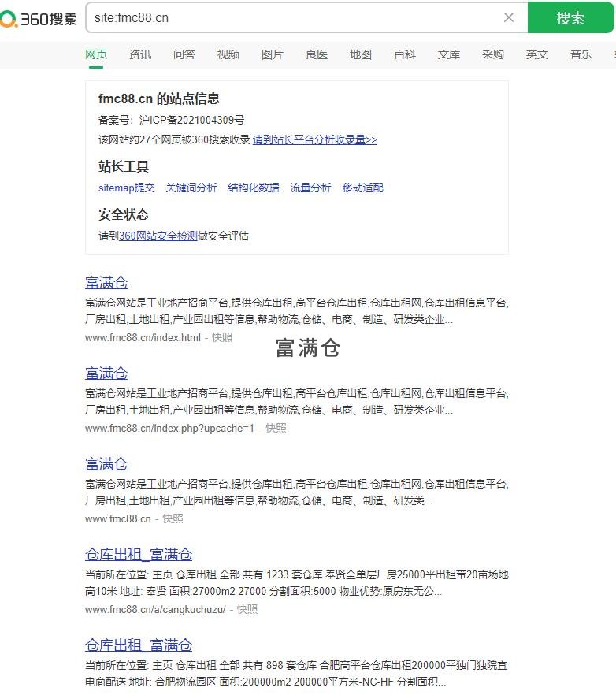View 快照 for the cangkuchuzu result
Image resolution: width=616 pixels, height=695 pixels.
(x=247, y=609)
